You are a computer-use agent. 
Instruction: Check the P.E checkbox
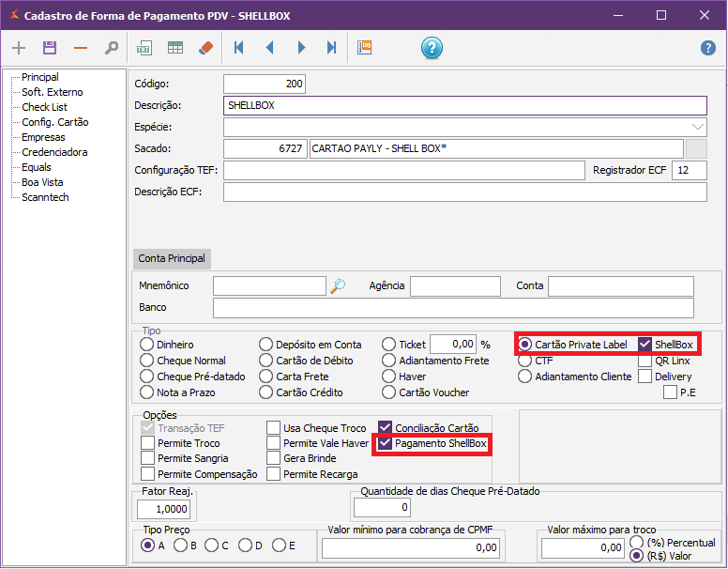click(670, 392)
